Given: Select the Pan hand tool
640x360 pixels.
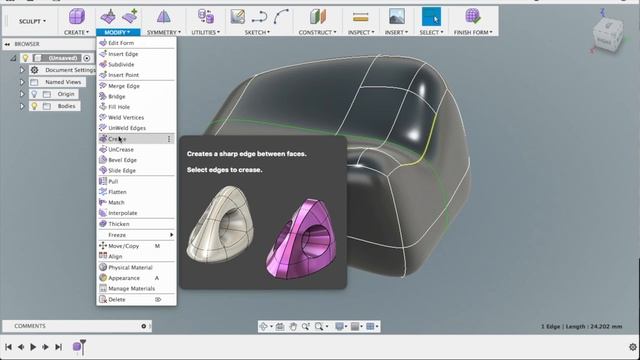Looking at the screenshot, I should pos(293,327).
